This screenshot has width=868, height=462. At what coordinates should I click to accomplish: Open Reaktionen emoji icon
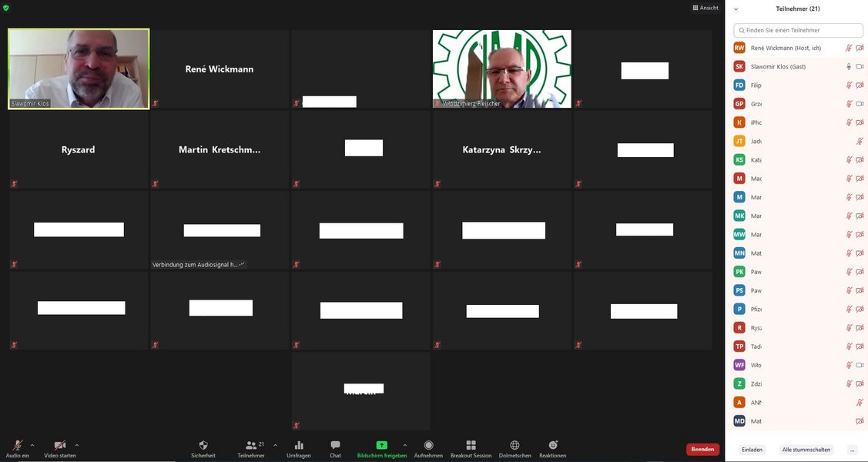552,445
